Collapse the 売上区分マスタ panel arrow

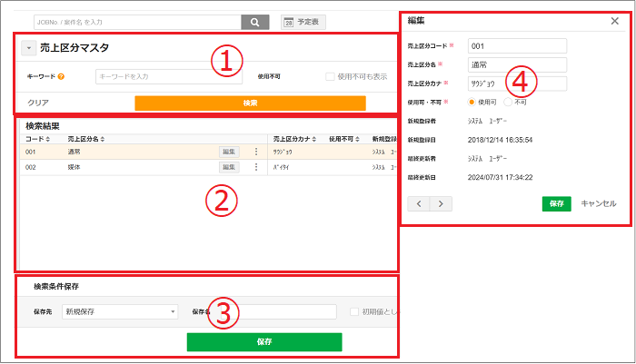27,49
